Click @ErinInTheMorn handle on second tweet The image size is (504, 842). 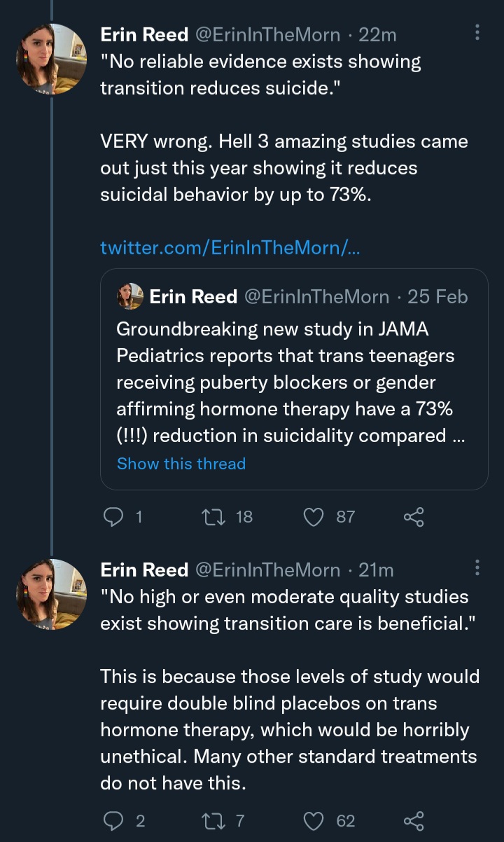[267, 570]
